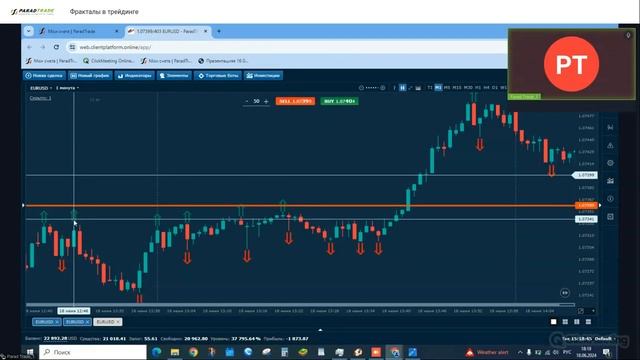Expand the EURUSD symbol dropdown above chart
The image size is (640, 360).
41,88
